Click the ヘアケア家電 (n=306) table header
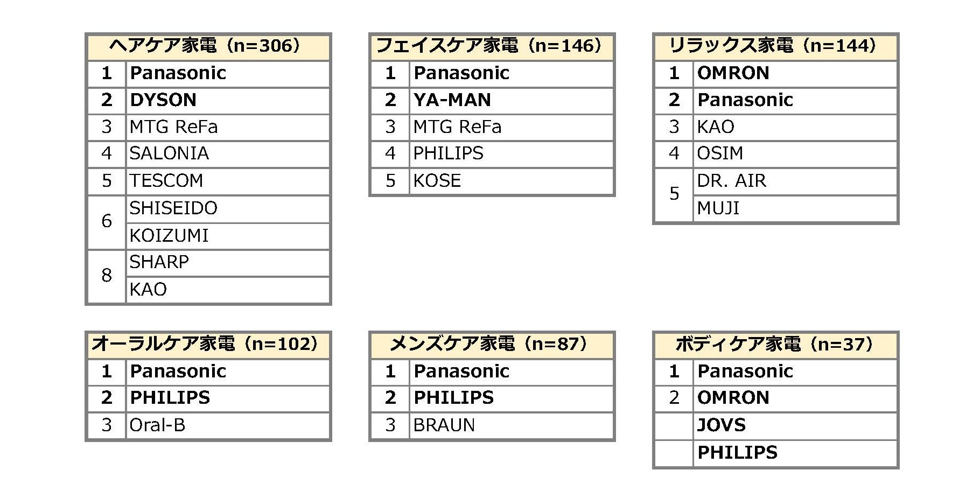The width and height of the screenshot is (980, 498). 208,46
